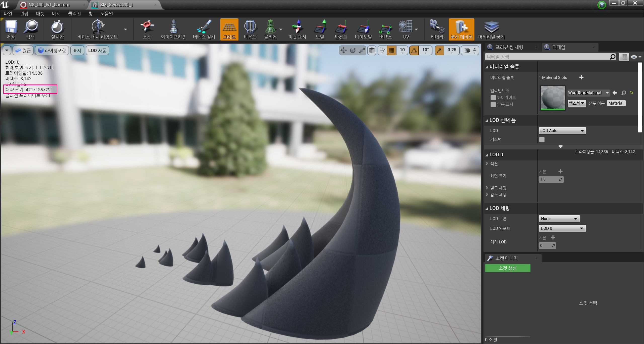
Task: Open 텍스처 textures dropdown
Action: 577,103
